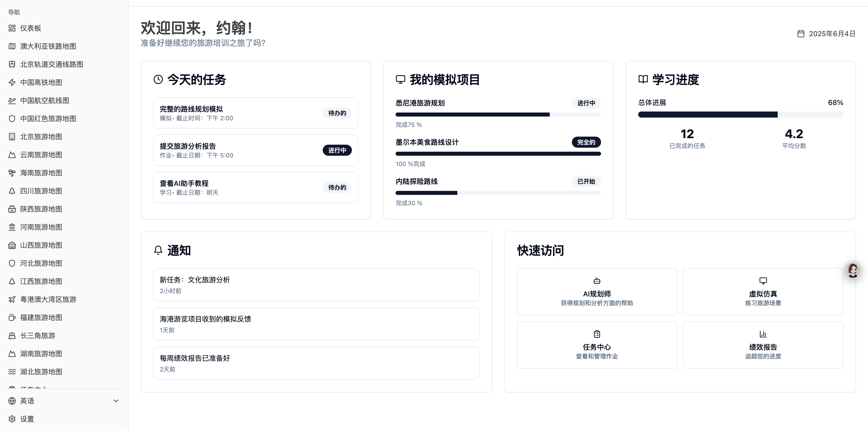Click the lightning icon beside 中国高铁地图

pos(12,83)
